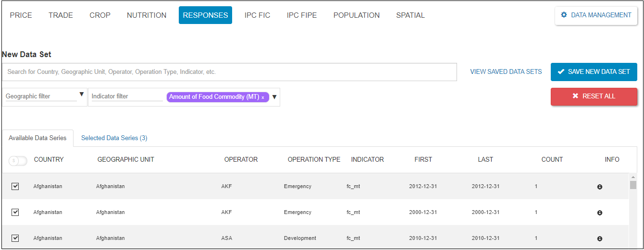Click the data series search field
Viewport: 644px width, 250px height.
(x=229, y=72)
